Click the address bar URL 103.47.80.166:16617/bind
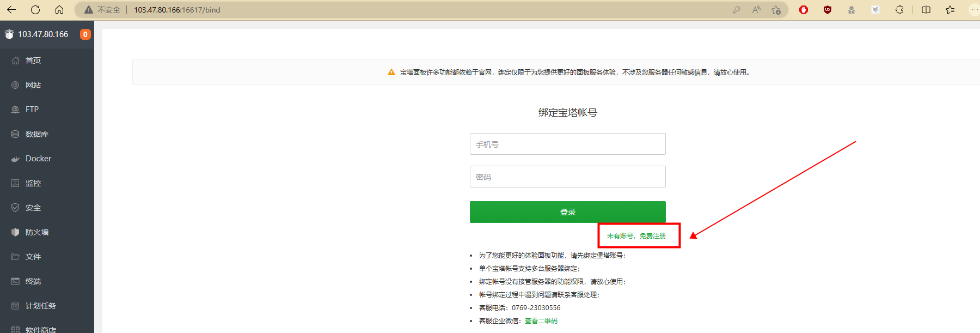Viewport: 980px width, 333px height. (177, 10)
